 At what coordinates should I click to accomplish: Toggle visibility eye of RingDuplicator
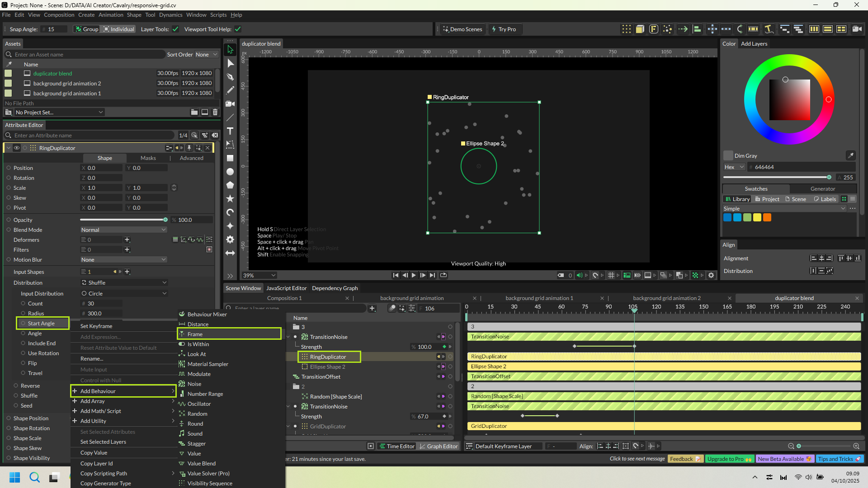[17, 148]
